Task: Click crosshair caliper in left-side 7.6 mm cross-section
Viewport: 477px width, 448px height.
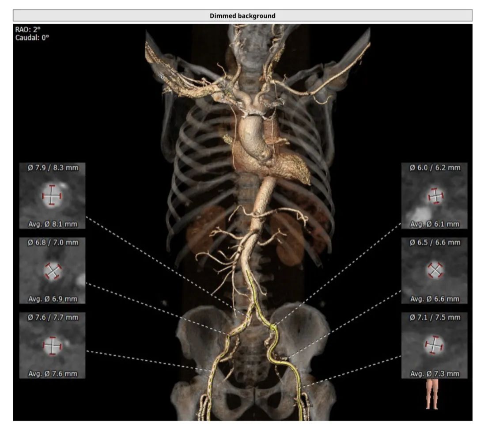Action: 52,346
